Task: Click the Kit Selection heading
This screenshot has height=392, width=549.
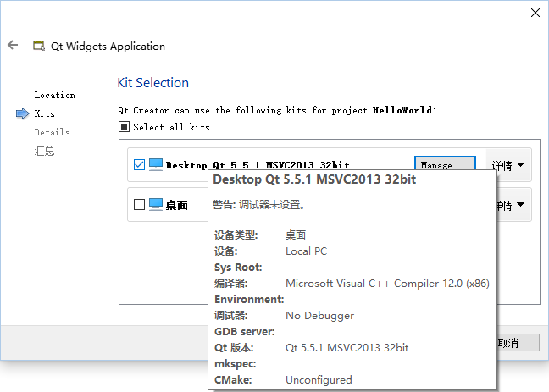Action: (153, 83)
